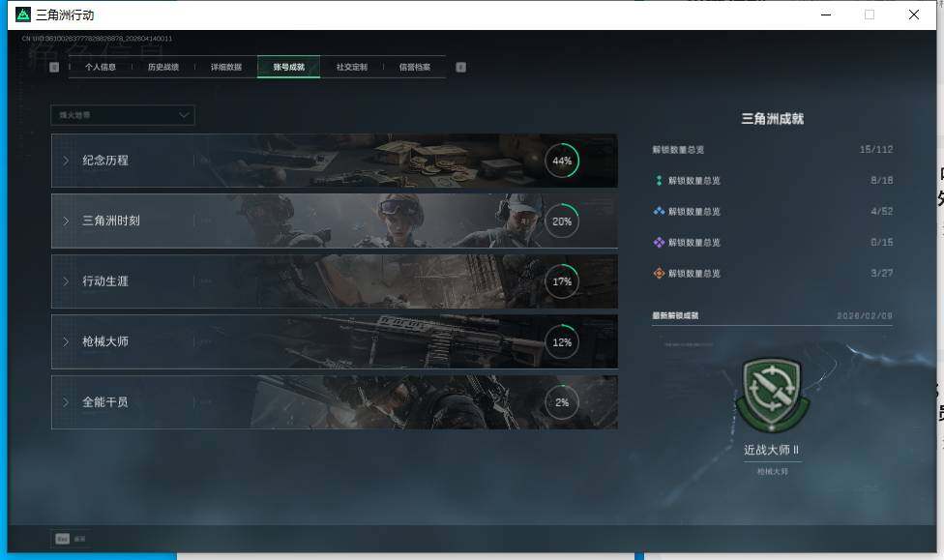Click the 17% progress ring of 行动生涯
This screenshot has width=944, height=560.
pyautogui.click(x=562, y=281)
